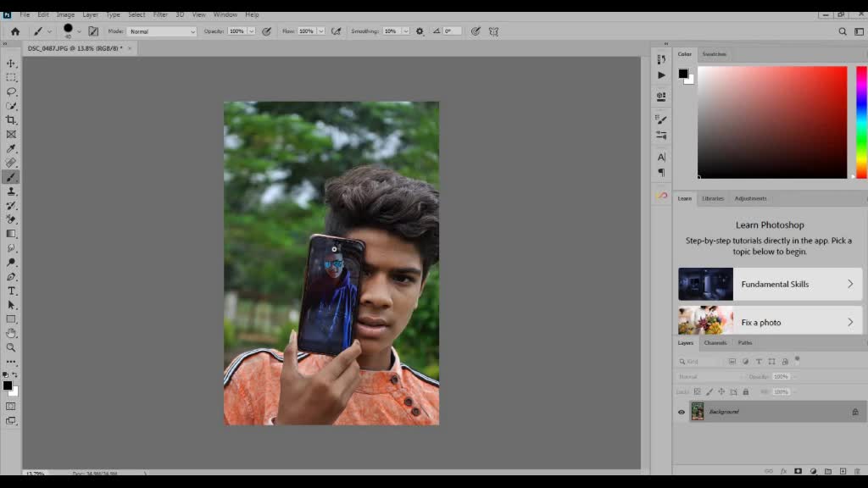Image resolution: width=868 pixels, height=488 pixels.
Task: Open the Character panel icon
Action: [661, 157]
